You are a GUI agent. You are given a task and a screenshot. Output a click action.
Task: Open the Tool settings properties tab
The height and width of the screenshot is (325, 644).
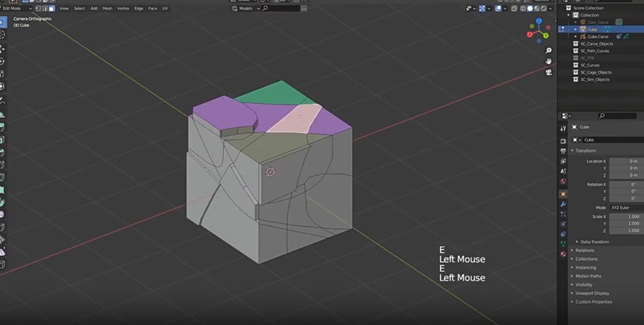pos(563,129)
